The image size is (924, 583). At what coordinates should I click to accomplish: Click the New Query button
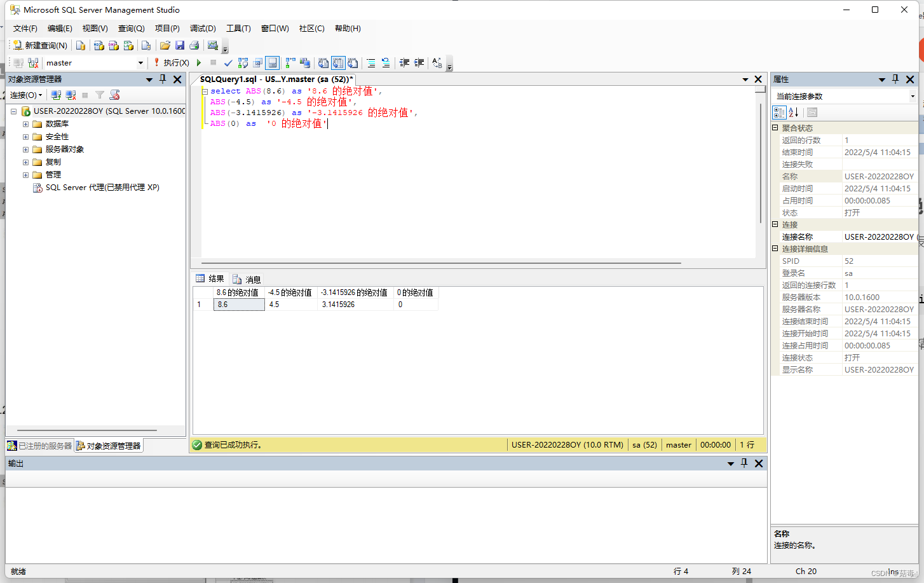(x=40, y=45)
